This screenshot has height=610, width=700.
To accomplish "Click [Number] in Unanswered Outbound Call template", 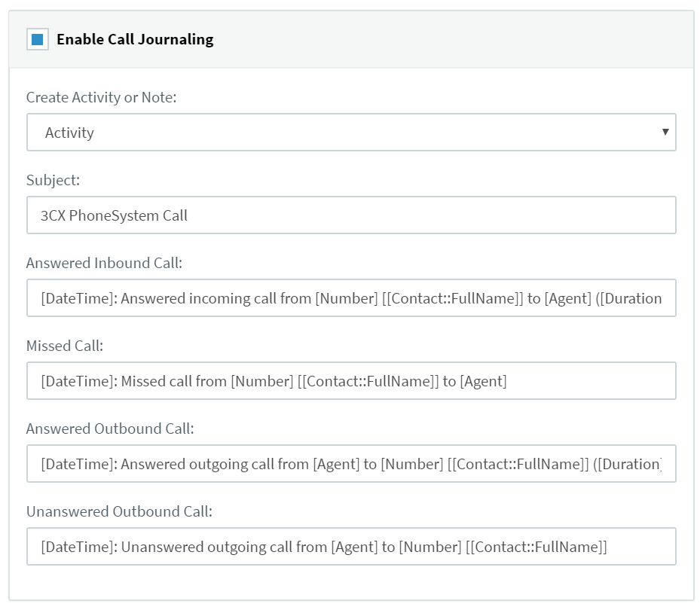I will 429,547.
